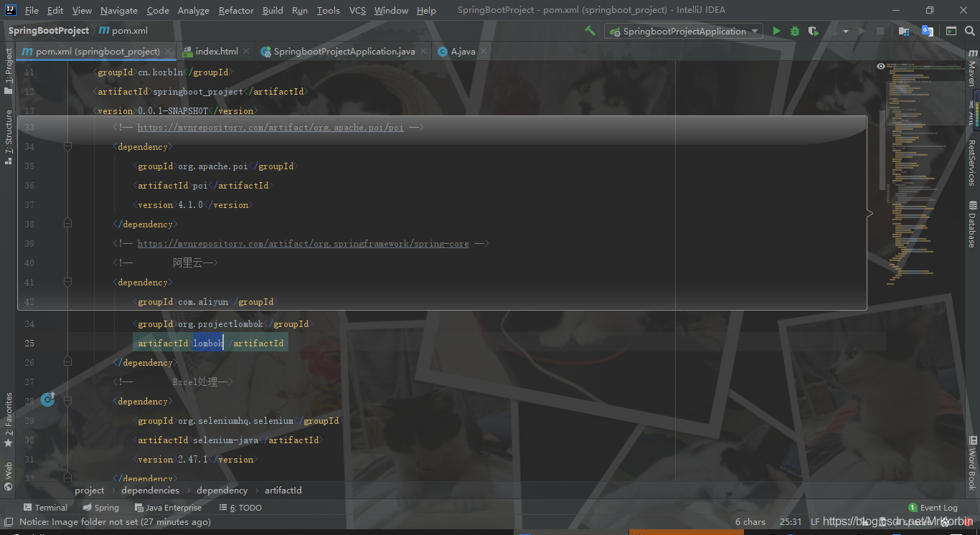Screen dimensions: 980x535
Task: Switch to the index.html editor tab
Action: (217, 52)
